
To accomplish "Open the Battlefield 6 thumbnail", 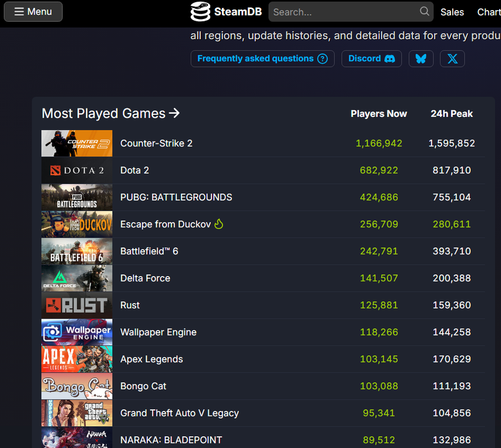I will (77, 251).
